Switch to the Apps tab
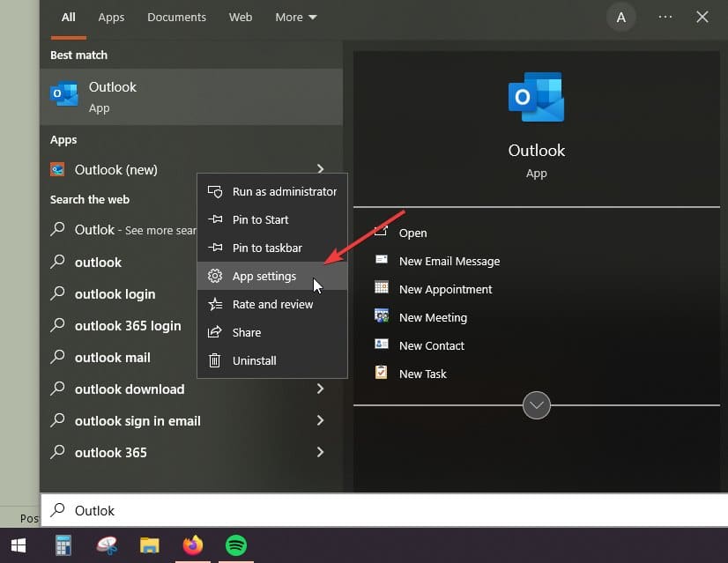The height and width of the screenshot is (563, 728). click(x=111, y=17)
